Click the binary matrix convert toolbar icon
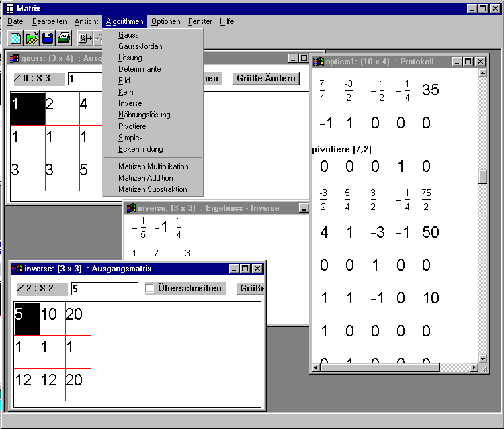This screenshot has height=429, width=504. 85,38
